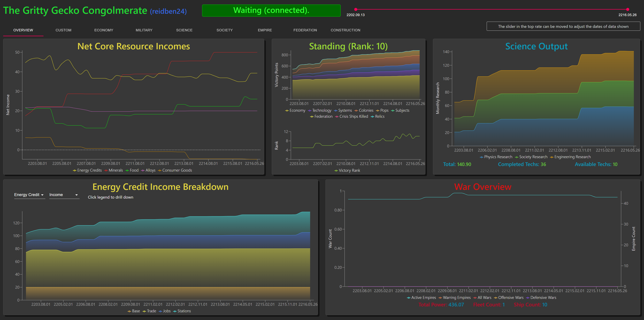Toggle the Alloys legend marker
644x320 pixels.
click(x=143, y=170)
